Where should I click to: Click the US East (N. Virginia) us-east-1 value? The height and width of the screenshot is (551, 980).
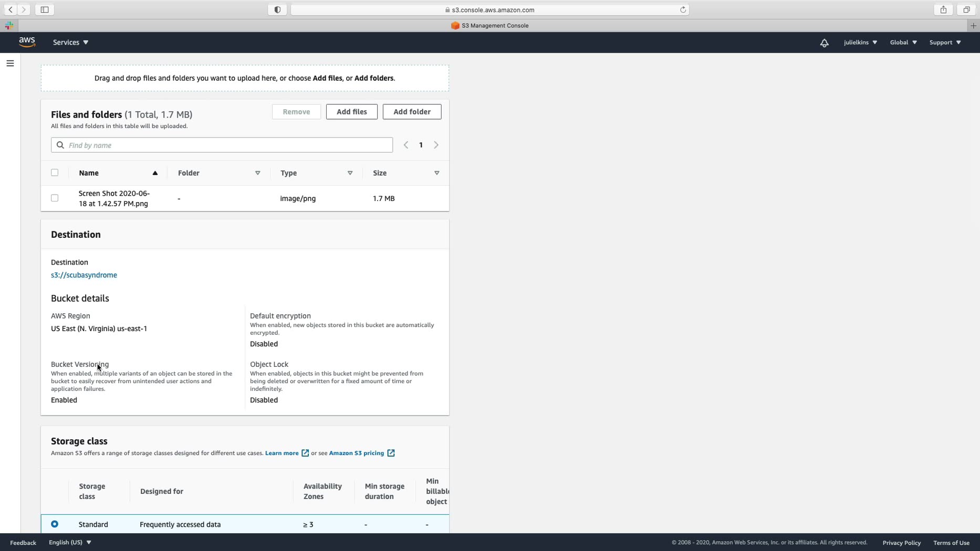[99, 329]
